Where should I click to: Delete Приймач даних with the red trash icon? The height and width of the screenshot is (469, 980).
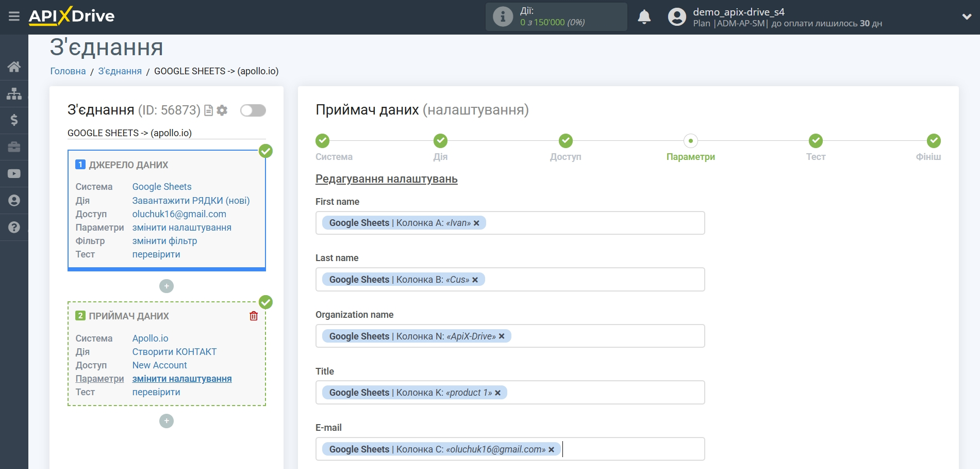pyautogui.click(x=253, y=316)
